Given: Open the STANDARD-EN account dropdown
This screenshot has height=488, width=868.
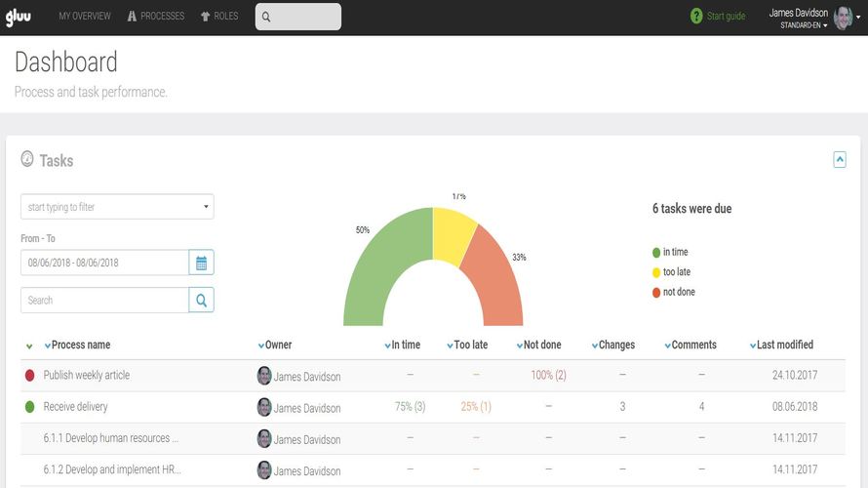Looking at the screenshot, I should coord(804,25).
